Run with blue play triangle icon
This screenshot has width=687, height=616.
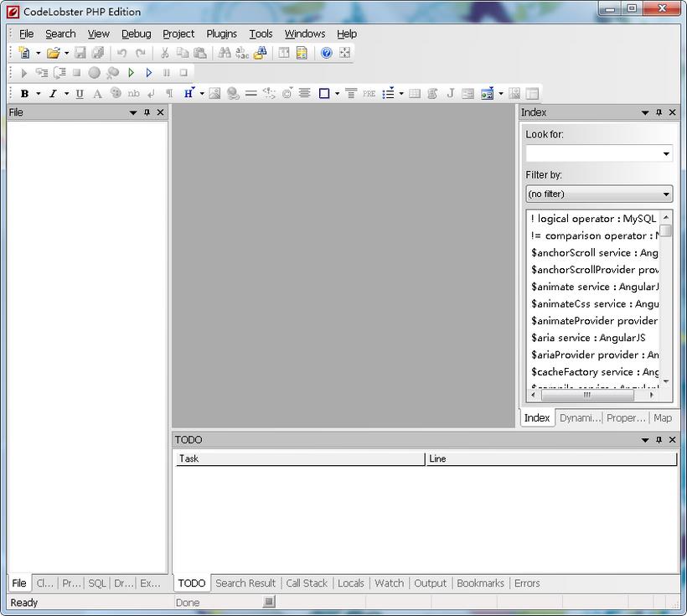coord(148,72)
